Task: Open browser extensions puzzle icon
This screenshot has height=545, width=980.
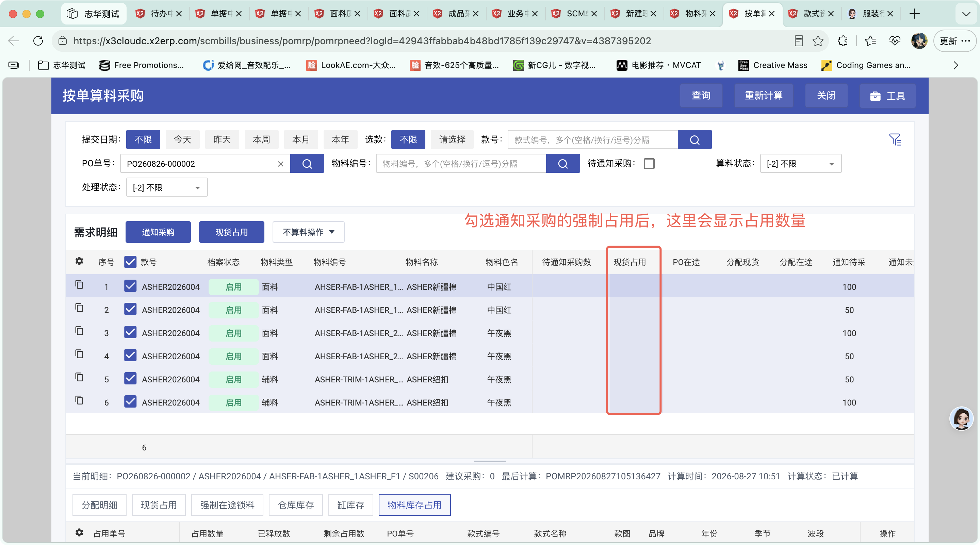Action: pyautogui.click(x=843, y=41)
